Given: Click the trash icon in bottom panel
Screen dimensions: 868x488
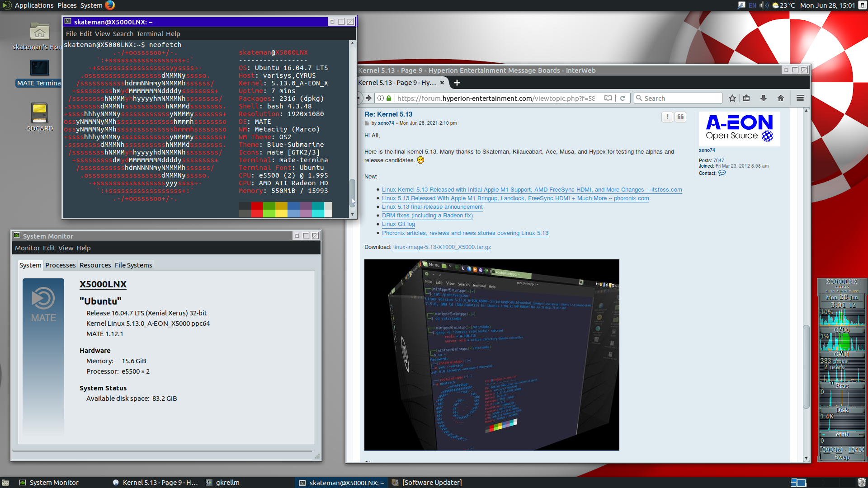Looking at the screenshot, I should tap(862, 483).
